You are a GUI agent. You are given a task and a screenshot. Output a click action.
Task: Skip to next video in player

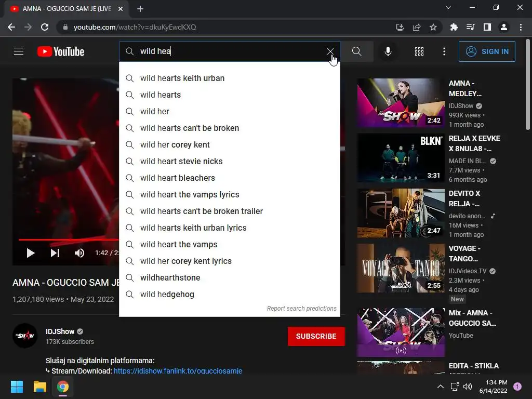55,253
